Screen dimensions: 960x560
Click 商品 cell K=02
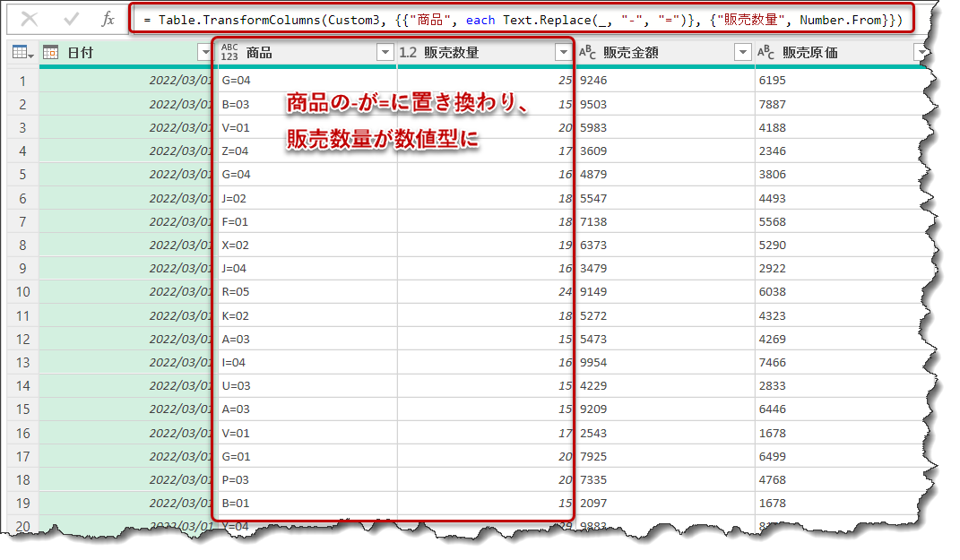307,316
